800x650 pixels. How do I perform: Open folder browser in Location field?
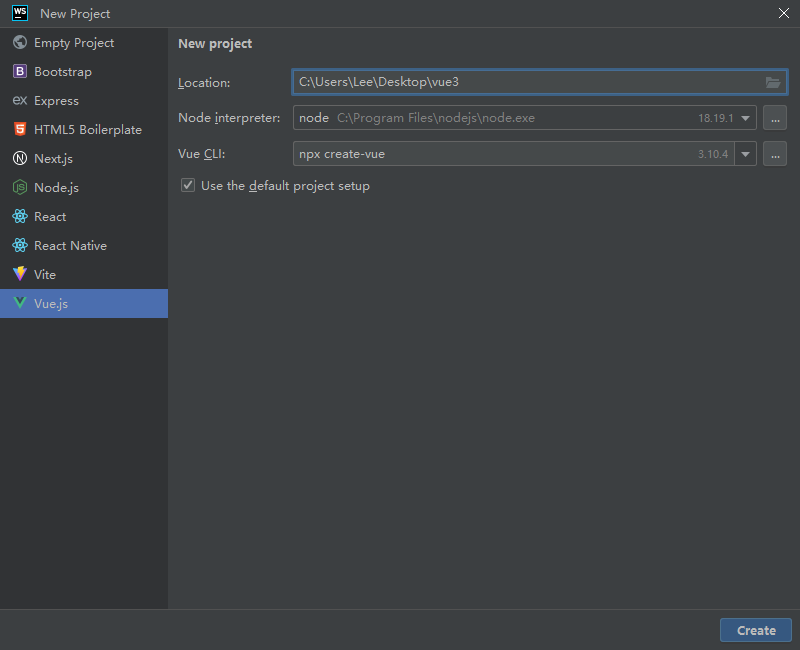(773, 82)
